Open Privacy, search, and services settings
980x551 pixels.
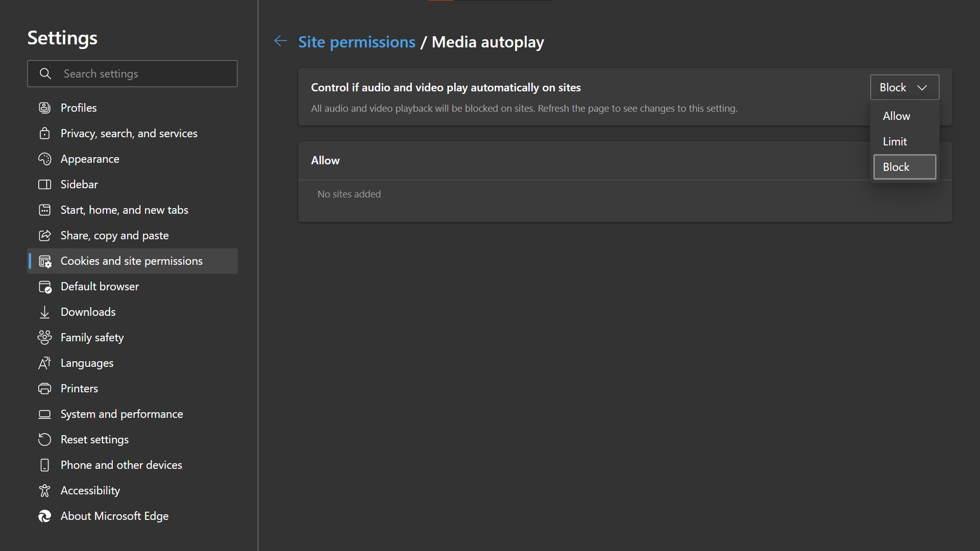coord(129,133)
